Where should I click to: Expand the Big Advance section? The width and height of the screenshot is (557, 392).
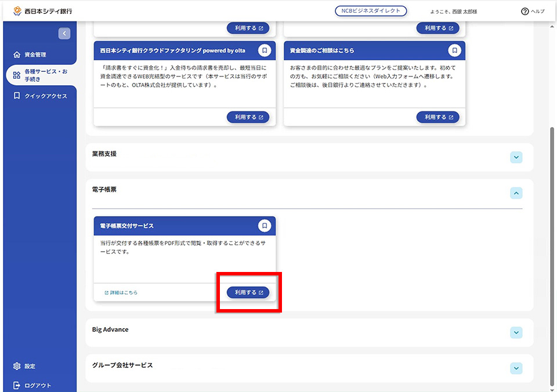(516, 333)
